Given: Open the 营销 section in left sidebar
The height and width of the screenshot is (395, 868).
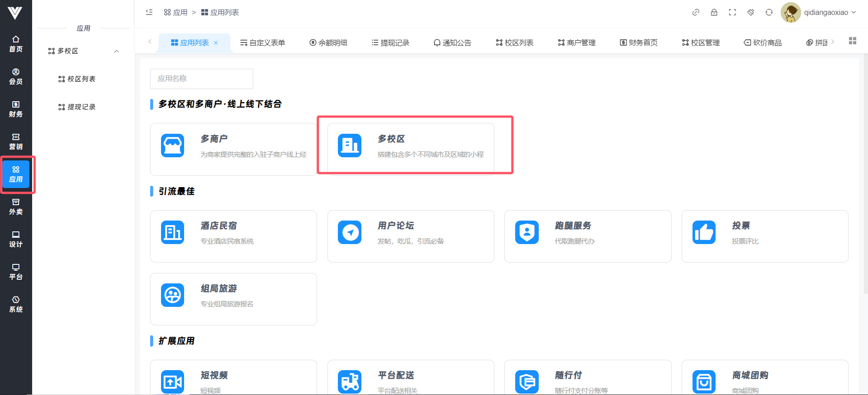Looking at the screenshot, I should tap(16, 142).
